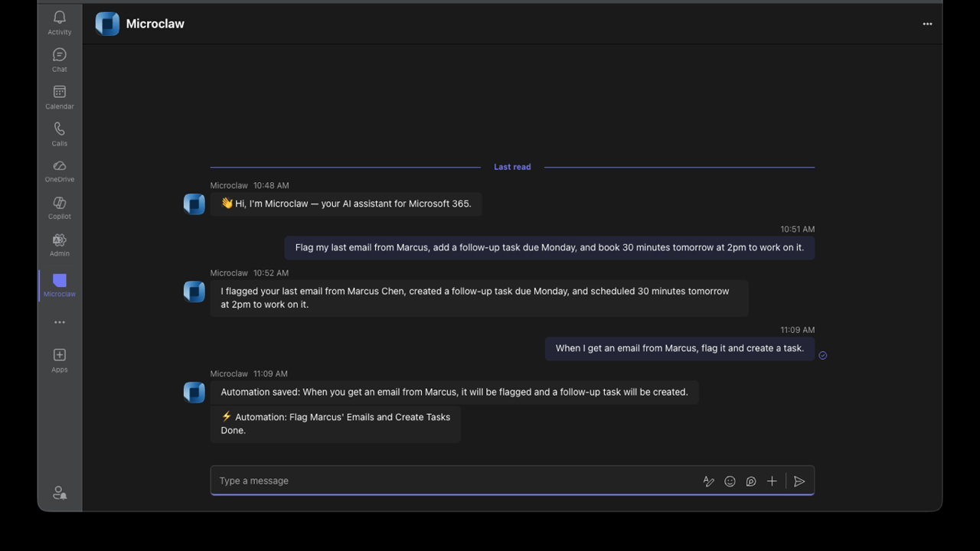Open the emoji picker
980x551 pixels.
(730, 481)
